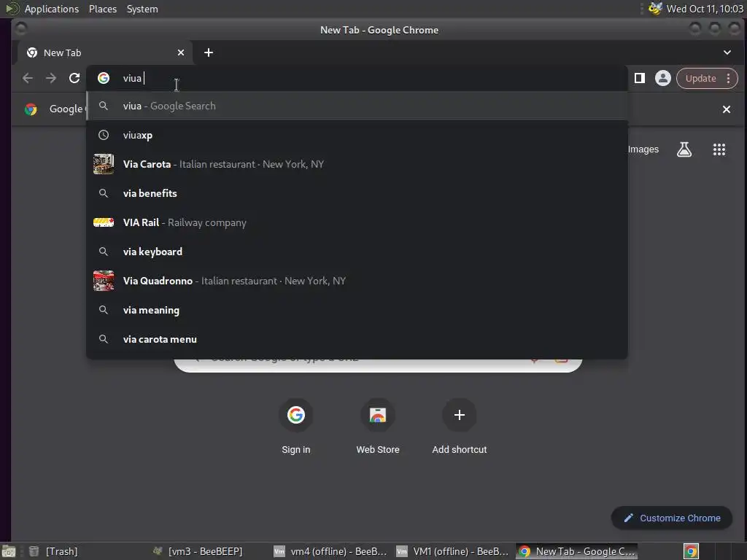Choose the Via Carota restaurant suggestion
The image size is (747, 560).
click(357, 164)
